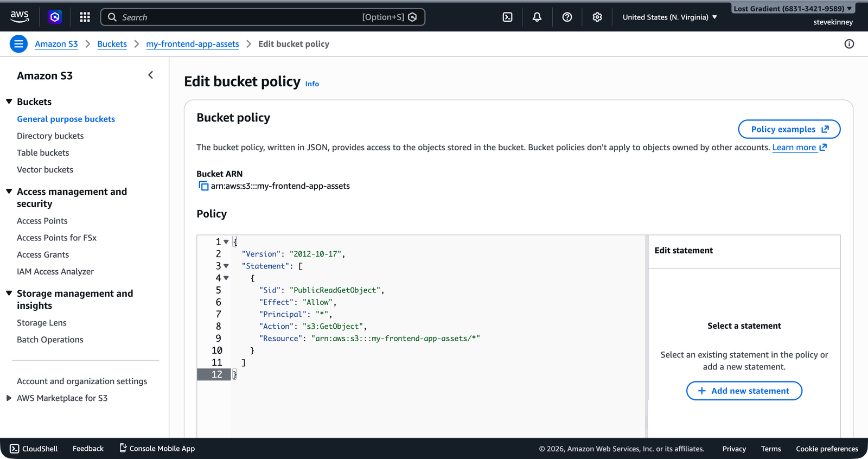Open IAM Access Analyzer
This screenshot has height=459, width=868.
(x=55, y=271)
